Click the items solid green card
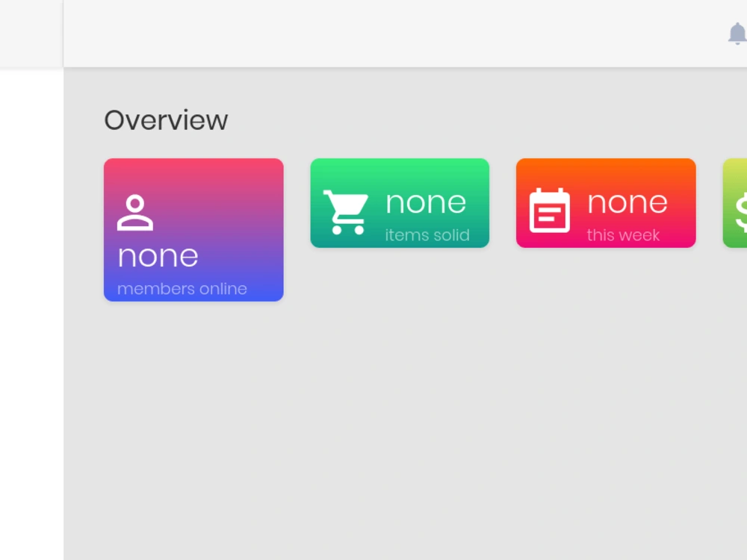The image size is (747, 560). point(400,202)
